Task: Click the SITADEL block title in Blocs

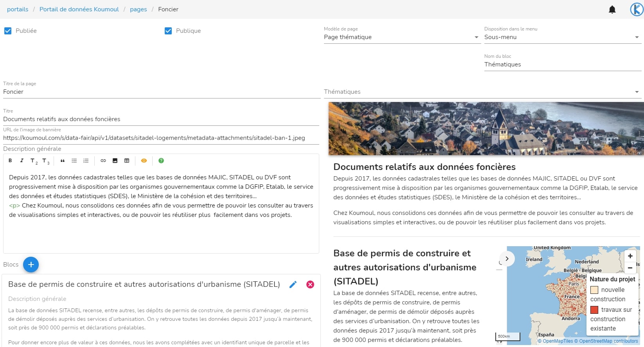Action: [x=144, y=284]
